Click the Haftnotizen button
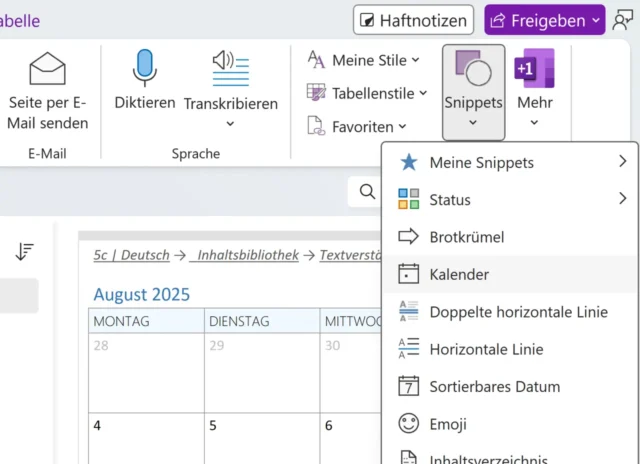 coord(413,19)
